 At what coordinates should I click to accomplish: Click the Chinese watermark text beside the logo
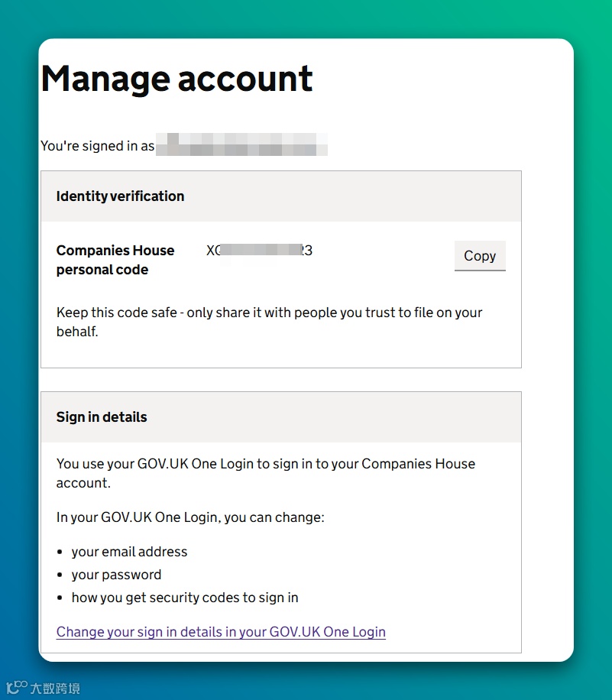click(55, 689)
